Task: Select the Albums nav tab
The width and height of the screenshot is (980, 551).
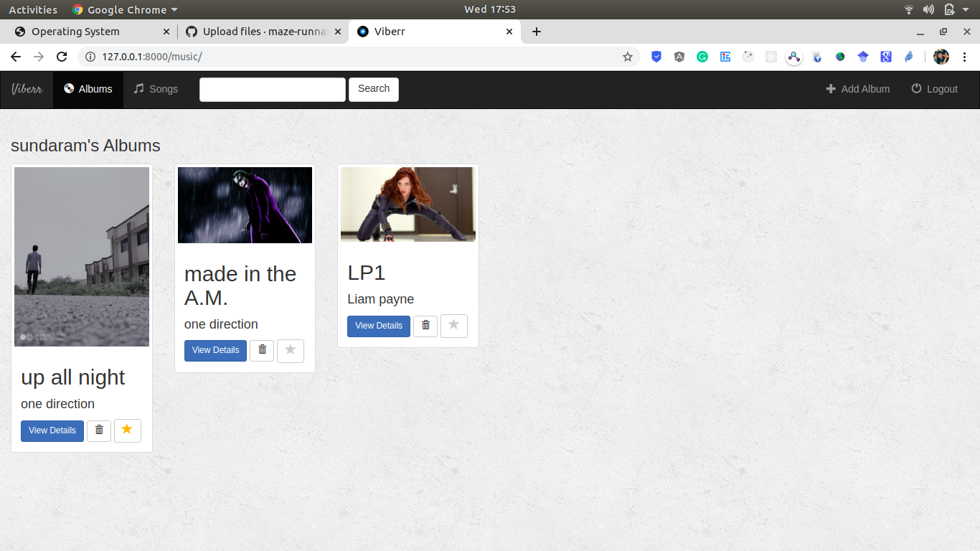Action: pos(88,89)
